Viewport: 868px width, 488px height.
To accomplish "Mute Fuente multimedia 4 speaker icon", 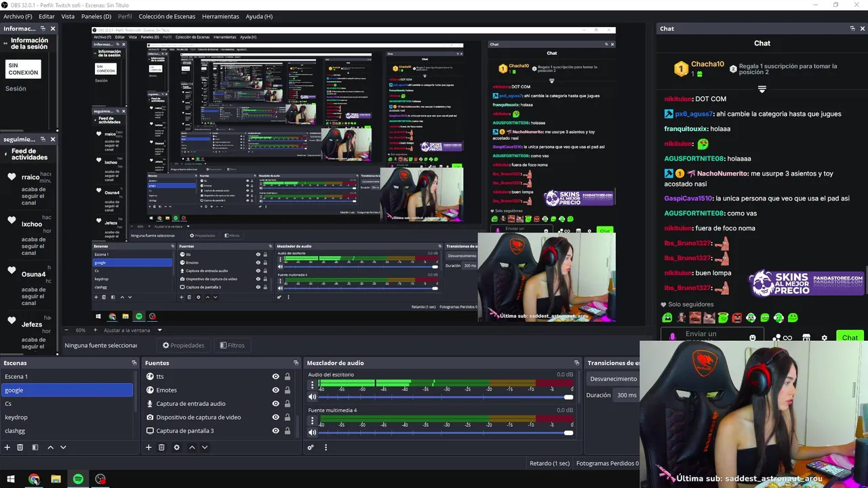I will pyautogui.click(x=313, y=432).
